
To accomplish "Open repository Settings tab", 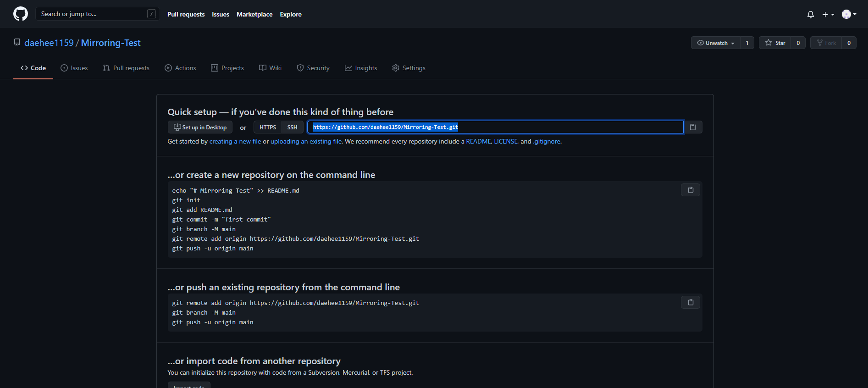I will [x=409, y=68].
